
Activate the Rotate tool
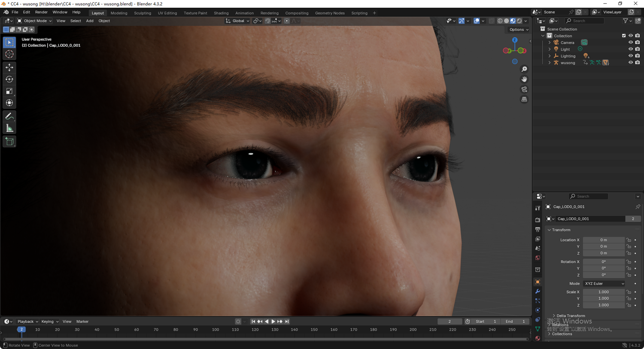click(9, 79)
